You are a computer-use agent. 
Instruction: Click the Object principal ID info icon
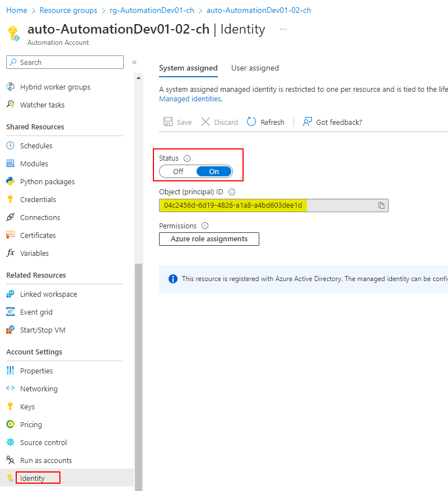point(232,192)
